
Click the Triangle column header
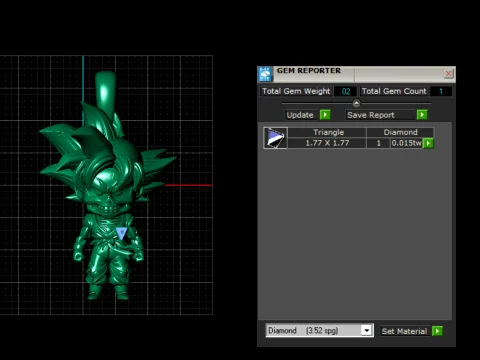(x=328, y=132)
